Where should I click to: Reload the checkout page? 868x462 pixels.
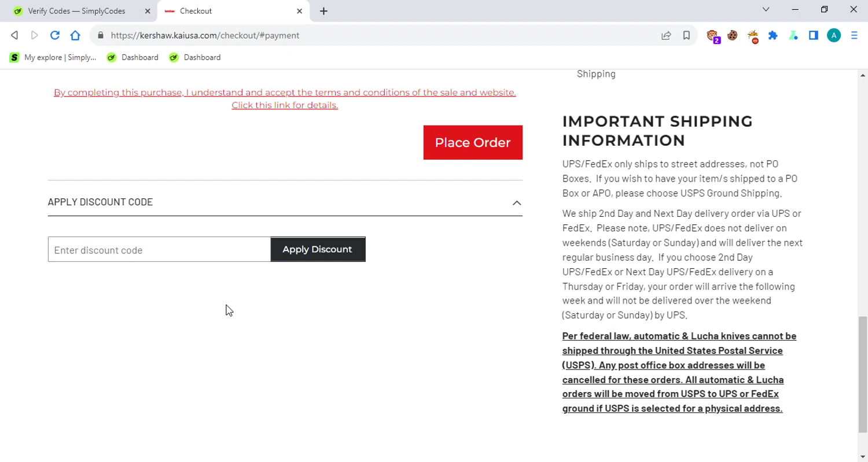tap(55, 35)
